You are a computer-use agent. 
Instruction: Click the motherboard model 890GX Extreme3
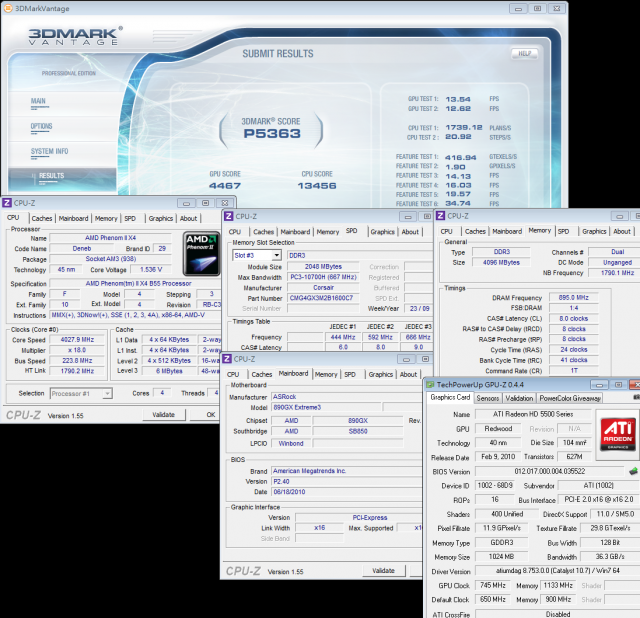pos(327,407)
